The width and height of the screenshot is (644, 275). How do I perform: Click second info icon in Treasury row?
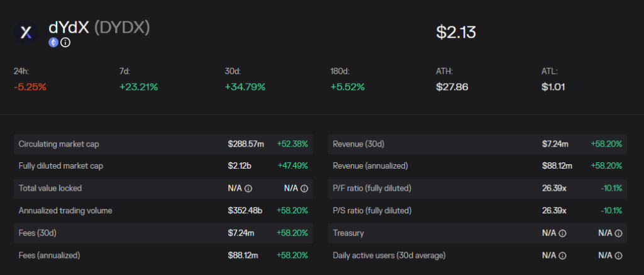(619, 233)
